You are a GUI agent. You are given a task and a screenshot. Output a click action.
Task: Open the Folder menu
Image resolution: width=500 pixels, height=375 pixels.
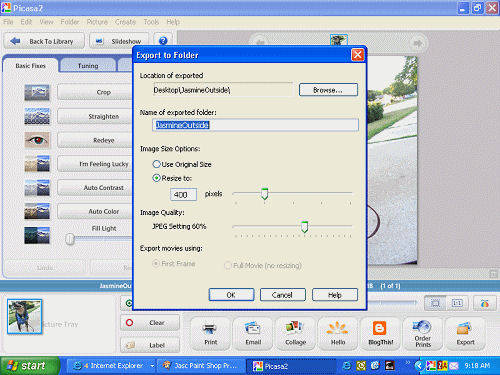click(x=70, y=22)
